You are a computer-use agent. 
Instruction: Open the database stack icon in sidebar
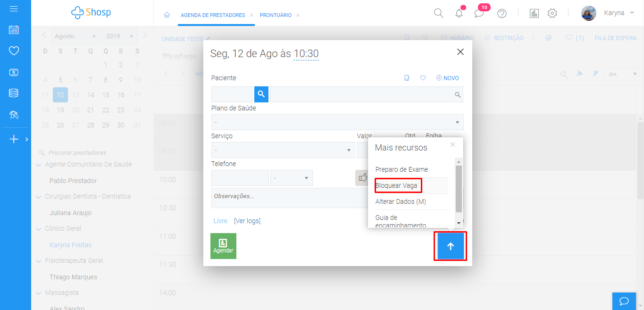[x=14, y=93]
